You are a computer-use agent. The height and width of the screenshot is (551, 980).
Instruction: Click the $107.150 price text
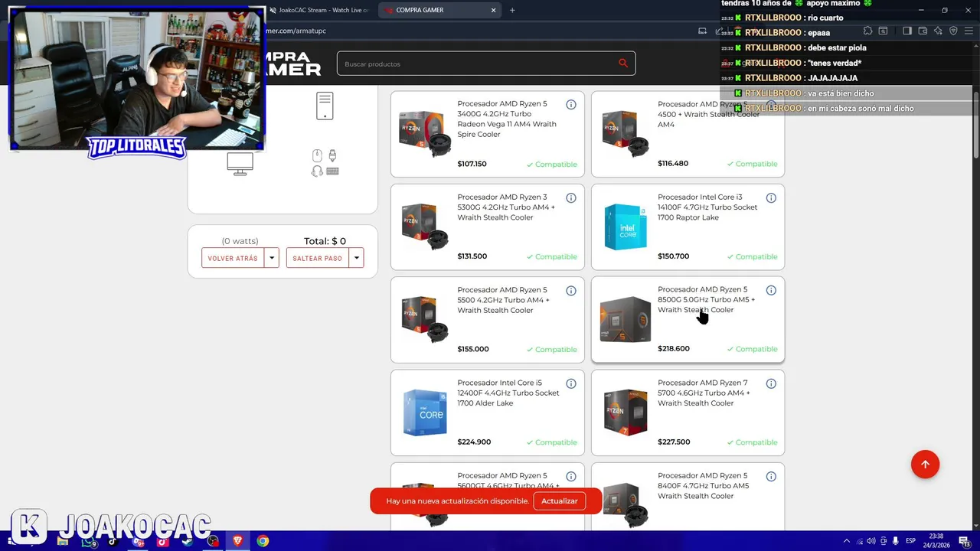472,164
